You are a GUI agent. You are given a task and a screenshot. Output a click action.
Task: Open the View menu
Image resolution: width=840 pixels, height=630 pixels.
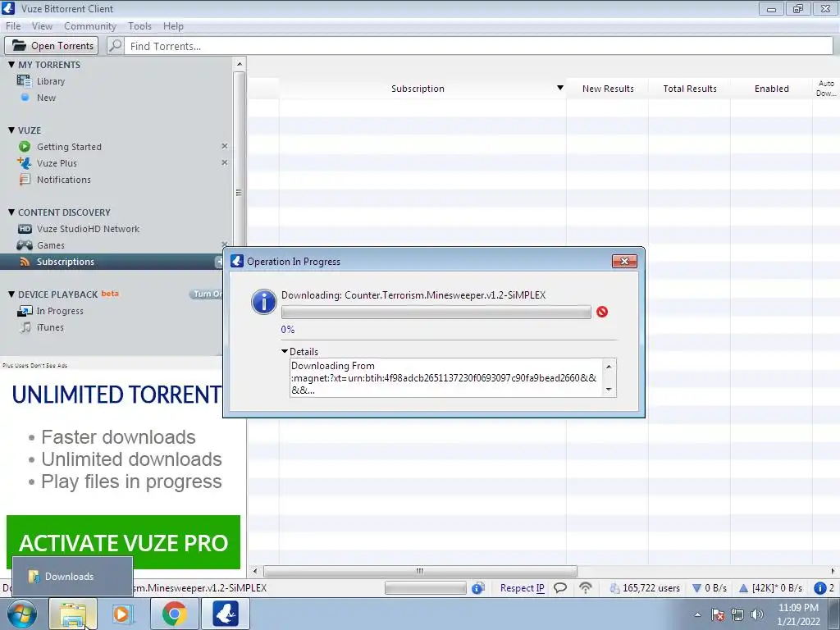[42, 26]
